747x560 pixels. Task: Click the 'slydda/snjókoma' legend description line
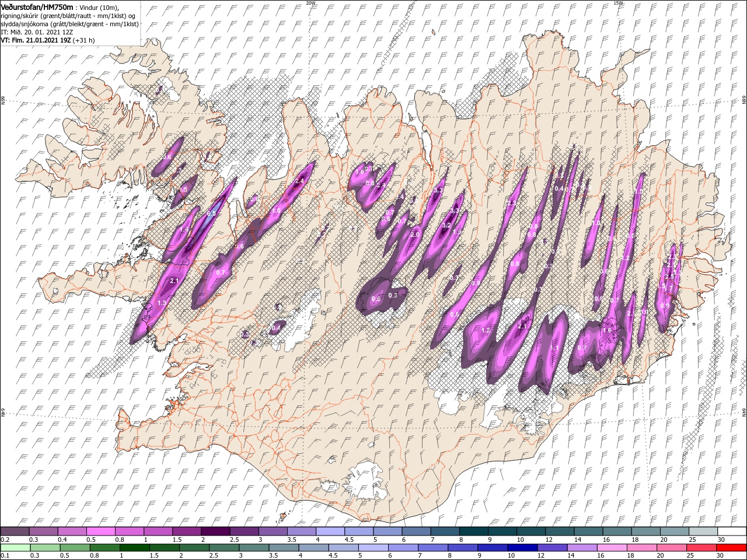(70, 24)
